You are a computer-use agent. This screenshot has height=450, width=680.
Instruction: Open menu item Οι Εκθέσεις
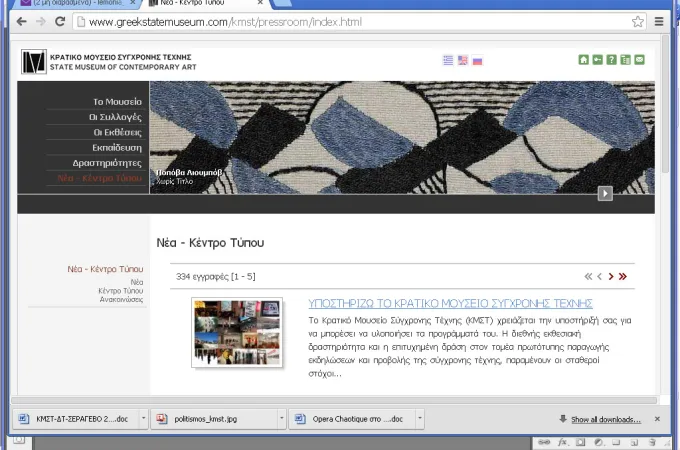pos(118,132)
